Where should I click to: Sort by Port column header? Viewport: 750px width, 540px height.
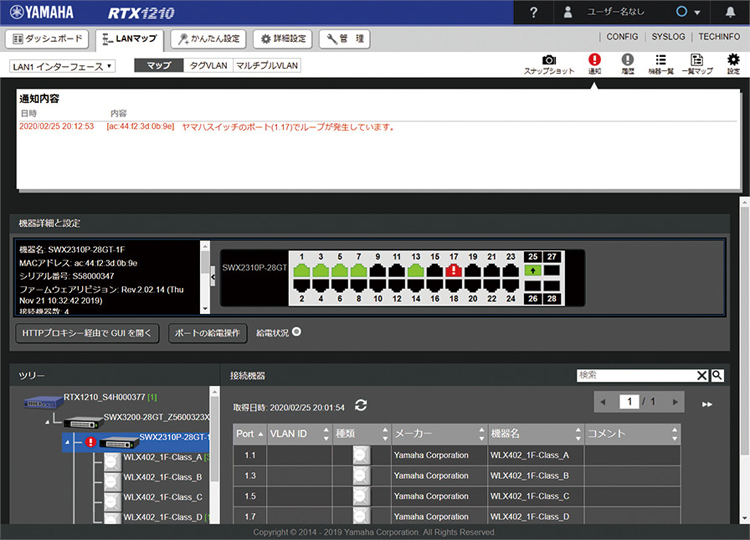coord(250,434)
